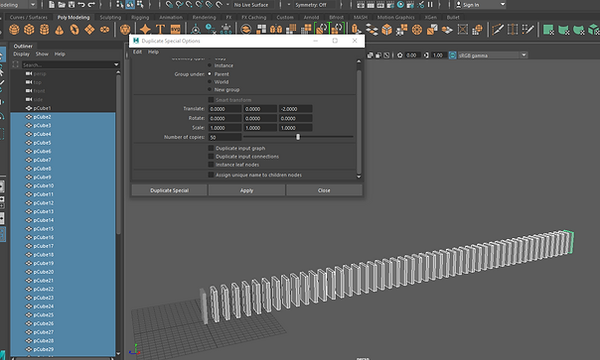Click the viewport gamma icon
This screenshot has width=600, height=360.
[426, 55]
